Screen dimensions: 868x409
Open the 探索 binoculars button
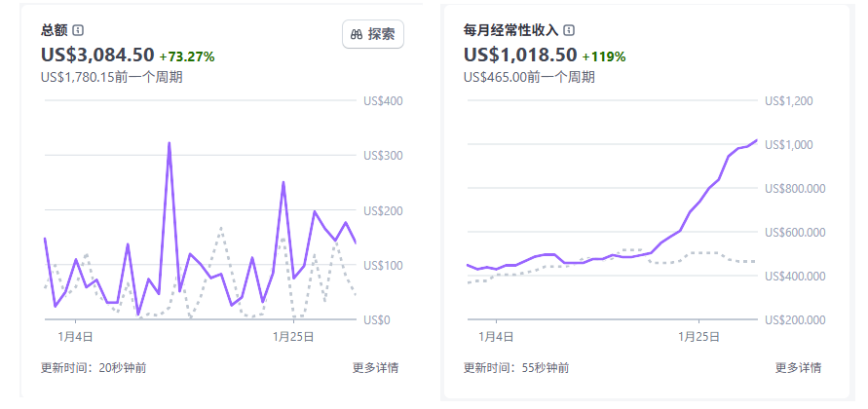[373, 34]
